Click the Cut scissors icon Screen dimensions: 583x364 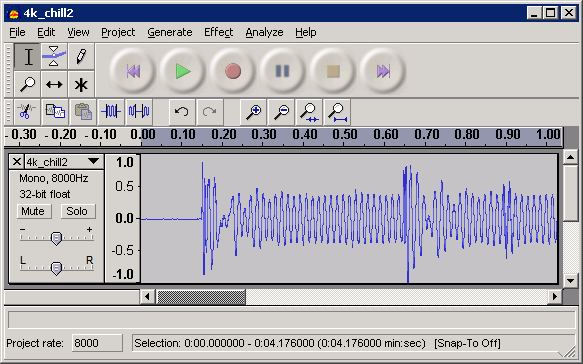(x=26, y=112)
